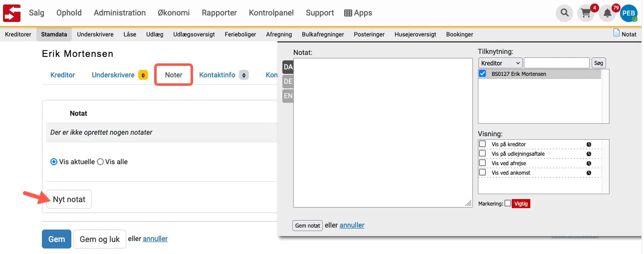Viewport: 644px width, 254px height.
Task: Open Apps grid menu
Action: point(358,13)
